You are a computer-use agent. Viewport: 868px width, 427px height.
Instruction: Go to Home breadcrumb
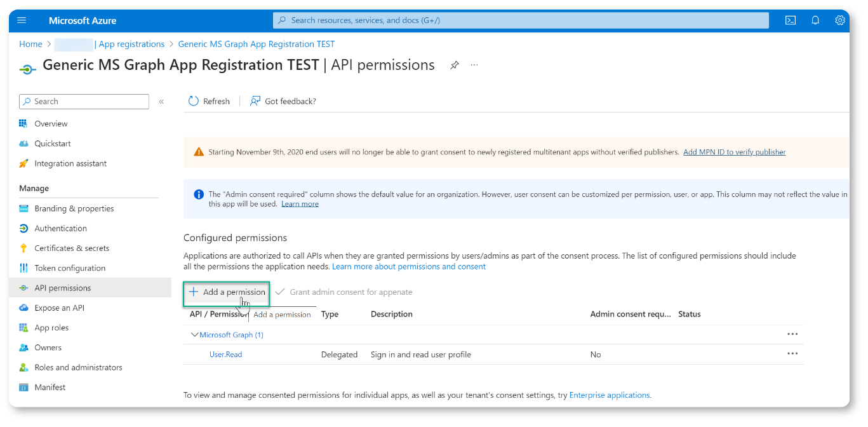[30, 44]
